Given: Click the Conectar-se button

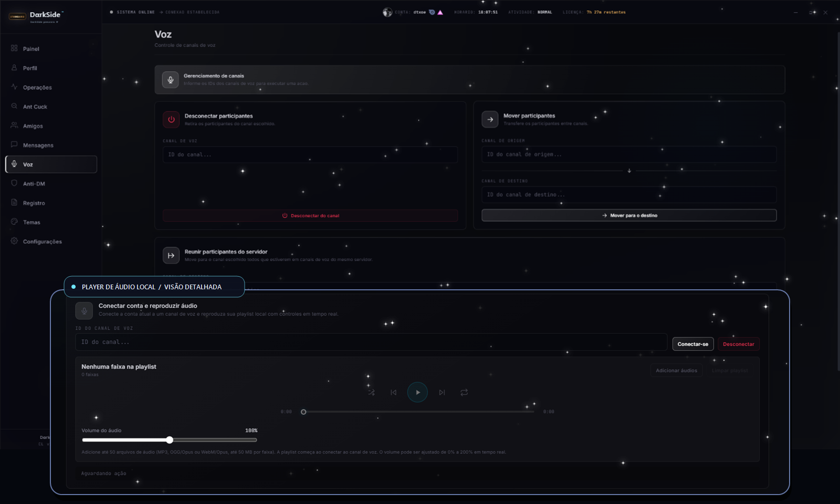Looking at the screenshot, I should point(693,344).
